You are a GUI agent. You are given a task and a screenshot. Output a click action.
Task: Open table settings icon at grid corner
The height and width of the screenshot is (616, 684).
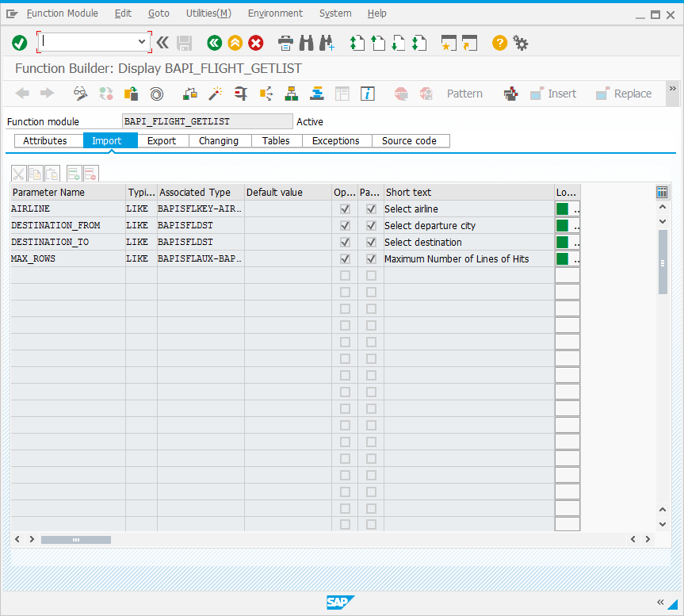(662, 192)
